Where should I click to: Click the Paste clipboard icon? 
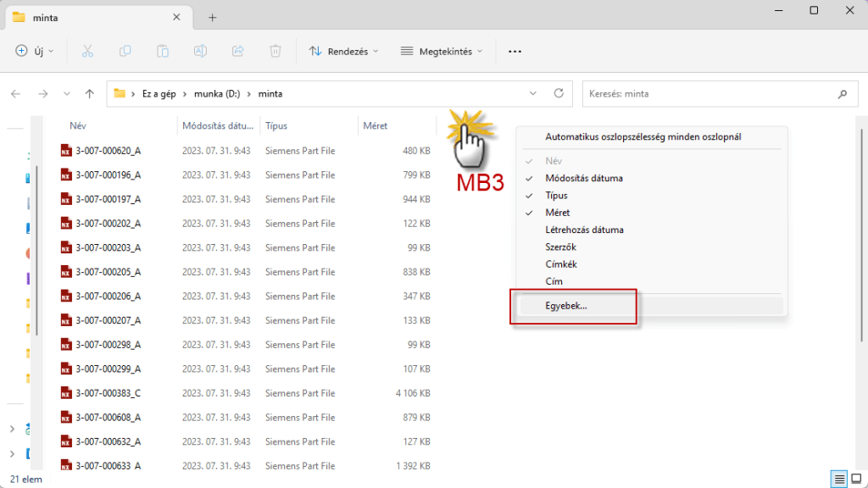pyautogui.click(x=163, y=51)
